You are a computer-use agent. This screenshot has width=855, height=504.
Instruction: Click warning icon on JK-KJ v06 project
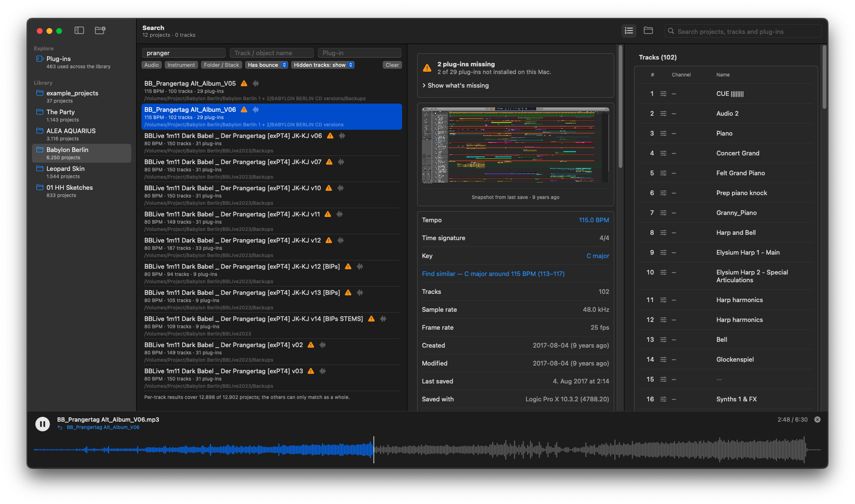click(330, 136)
